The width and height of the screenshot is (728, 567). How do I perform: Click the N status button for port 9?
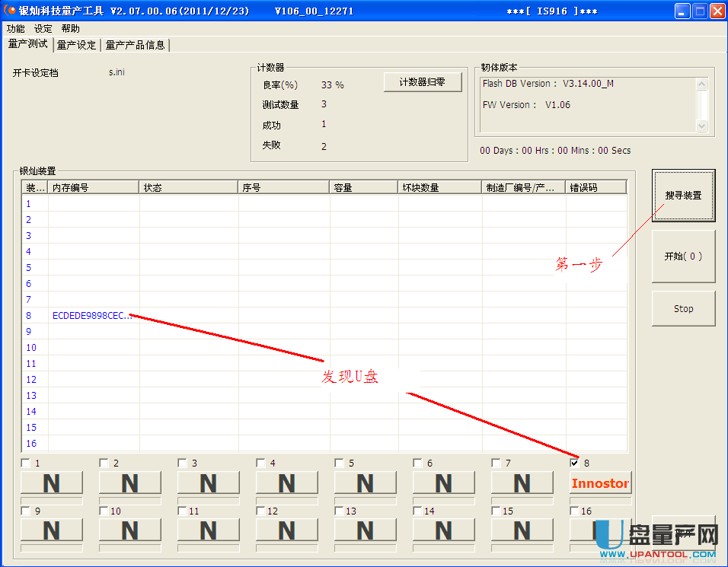[51, 530]
